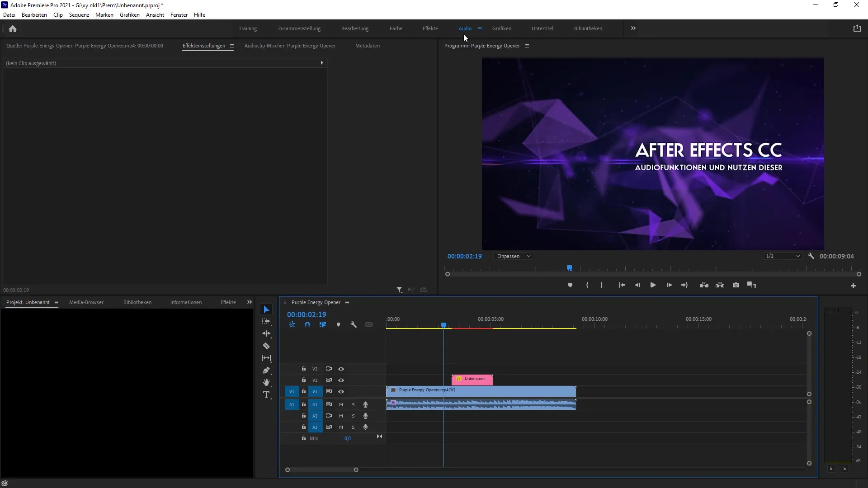Screen dimensions: 868x488
Task: Step forward one frame
Action: click(669, 285)
